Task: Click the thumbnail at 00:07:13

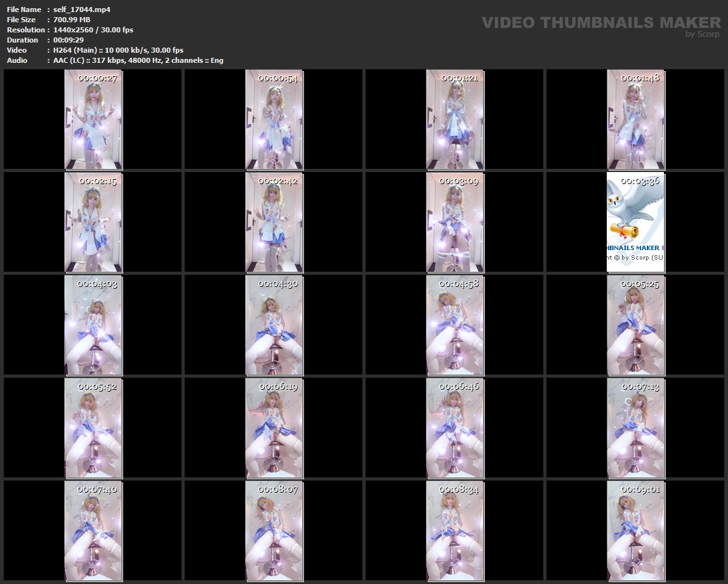Action: tap(636, 428)
